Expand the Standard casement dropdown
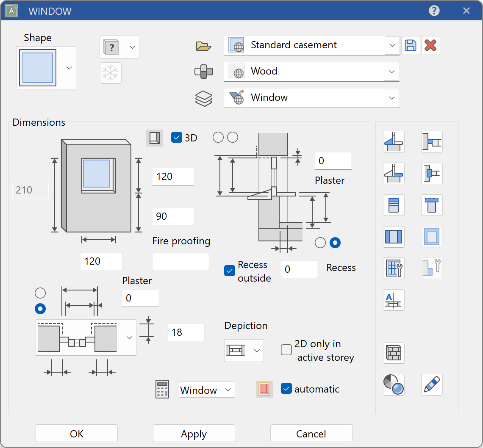The width and height of the screenshot is (483, 448). [392, 46]
